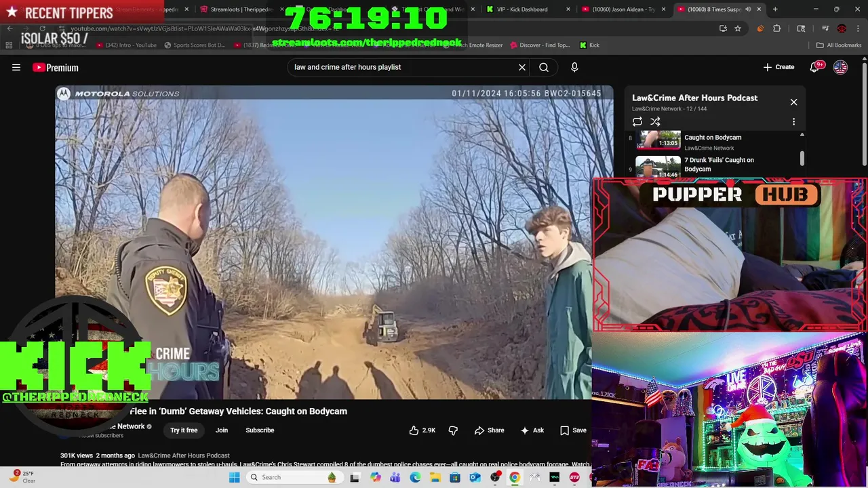
Task: Open Microsoft Teams from the taskbar
Action: tap(395, 477)
